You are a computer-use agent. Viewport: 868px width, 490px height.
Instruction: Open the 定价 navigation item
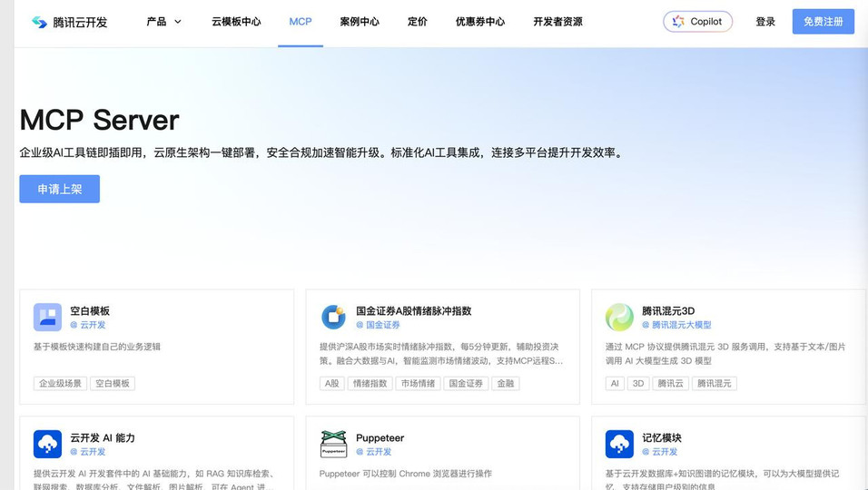pyautogui.click(x=418, y=22)
